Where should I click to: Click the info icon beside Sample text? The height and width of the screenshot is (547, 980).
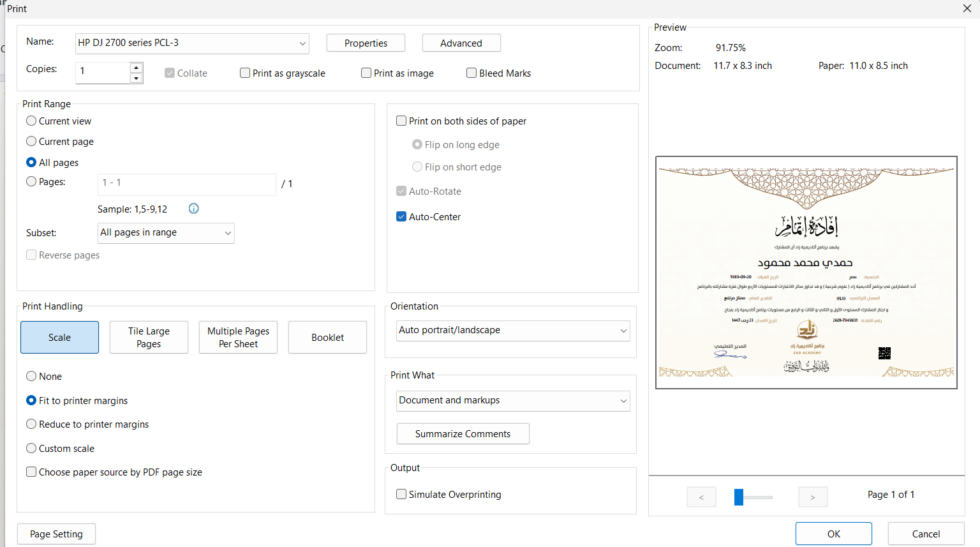[x=194, y=209]
